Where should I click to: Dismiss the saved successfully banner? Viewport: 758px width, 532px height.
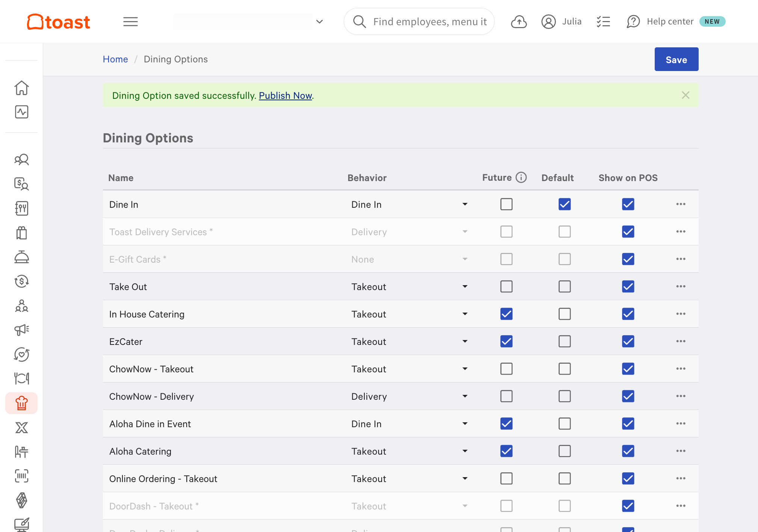tap(686, 95)
